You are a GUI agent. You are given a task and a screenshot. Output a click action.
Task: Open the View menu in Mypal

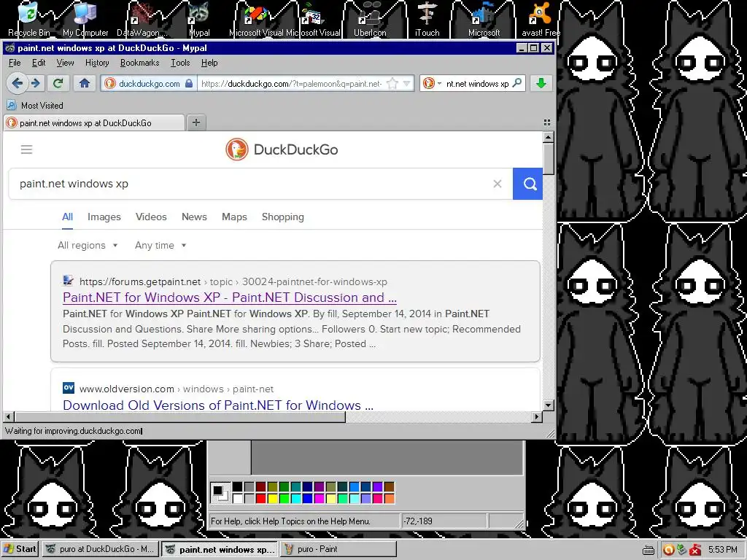tap(65, 63)
